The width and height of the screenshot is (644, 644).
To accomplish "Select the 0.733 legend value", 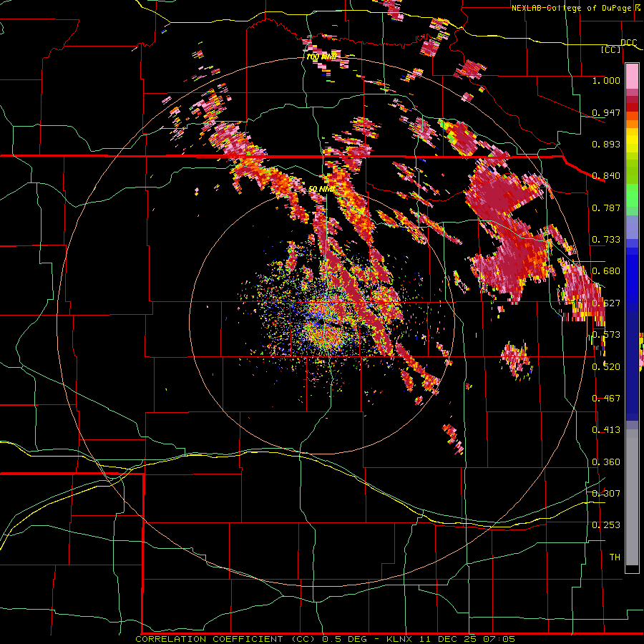I will click(x=606, y=239).
